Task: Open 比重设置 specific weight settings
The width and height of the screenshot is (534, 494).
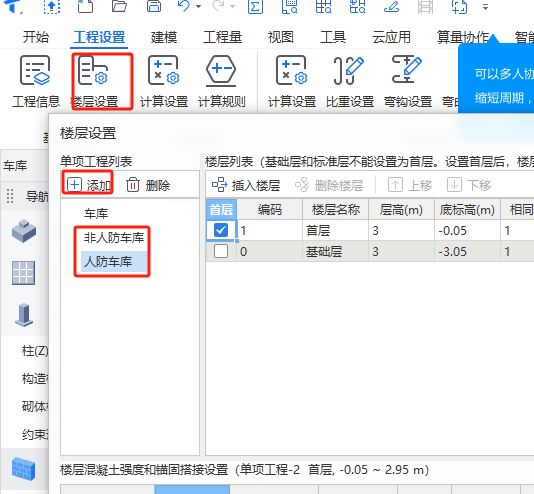Action: point(350,82)
